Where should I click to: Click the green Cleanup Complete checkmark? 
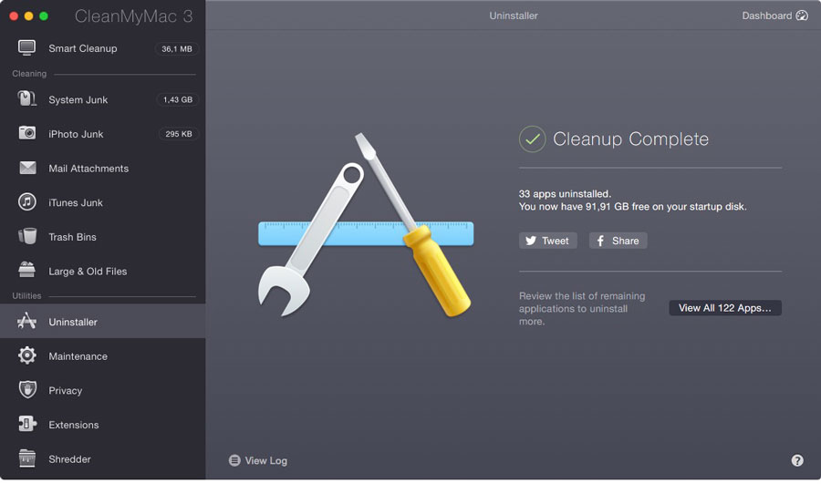coord(532,139)
